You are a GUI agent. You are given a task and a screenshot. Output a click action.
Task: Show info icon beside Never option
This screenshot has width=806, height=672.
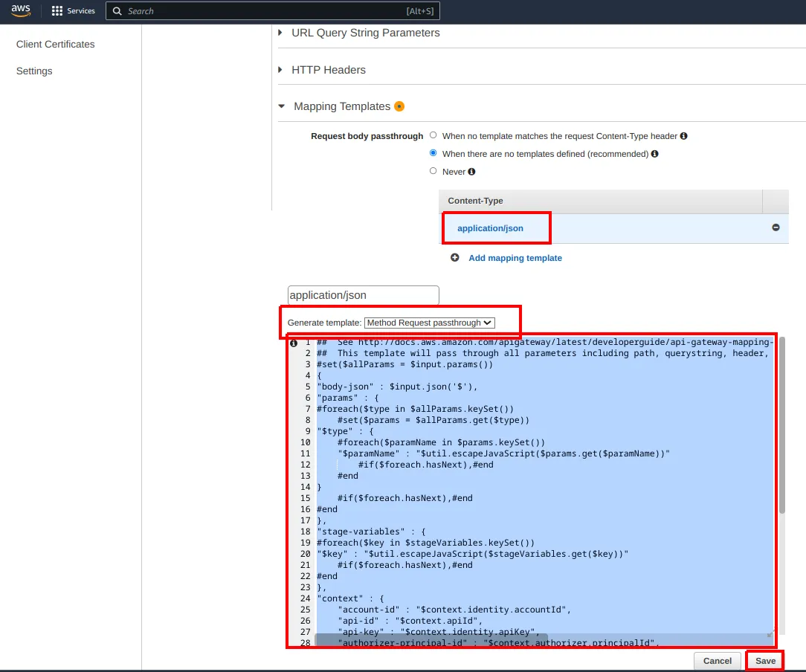coord(472,172)
